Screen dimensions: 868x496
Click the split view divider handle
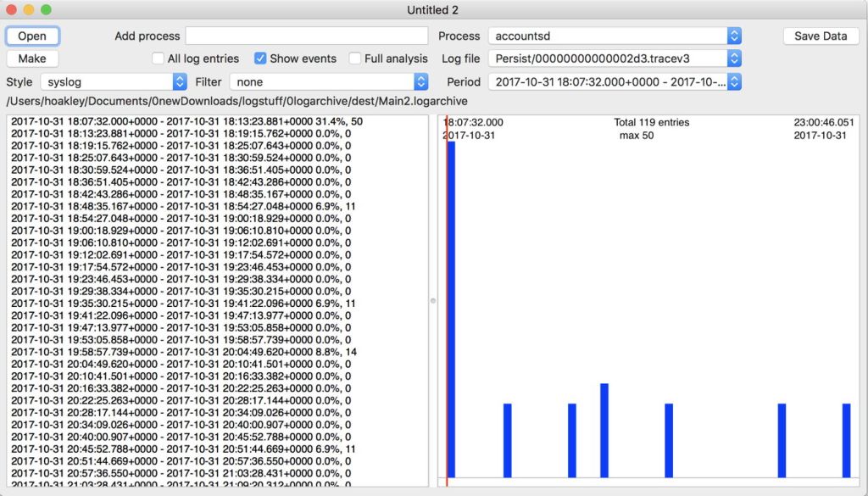pyautogui.click(x=433, y=300)
